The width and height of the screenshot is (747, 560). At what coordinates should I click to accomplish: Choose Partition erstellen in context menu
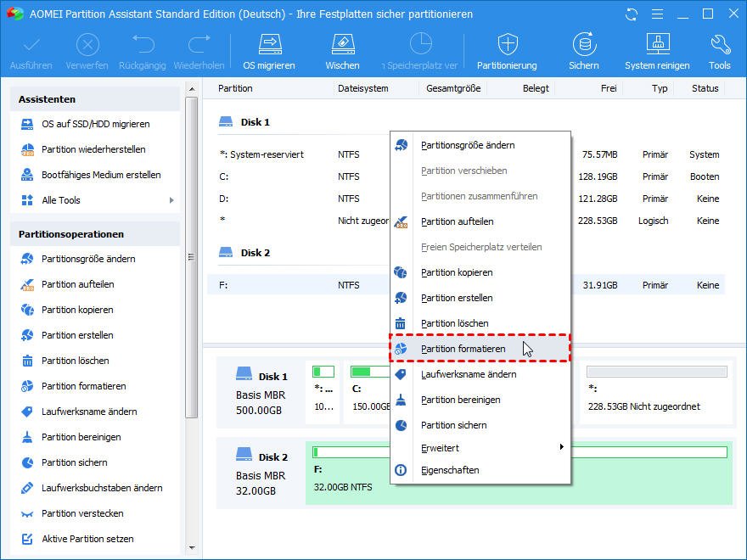(480, 298)
